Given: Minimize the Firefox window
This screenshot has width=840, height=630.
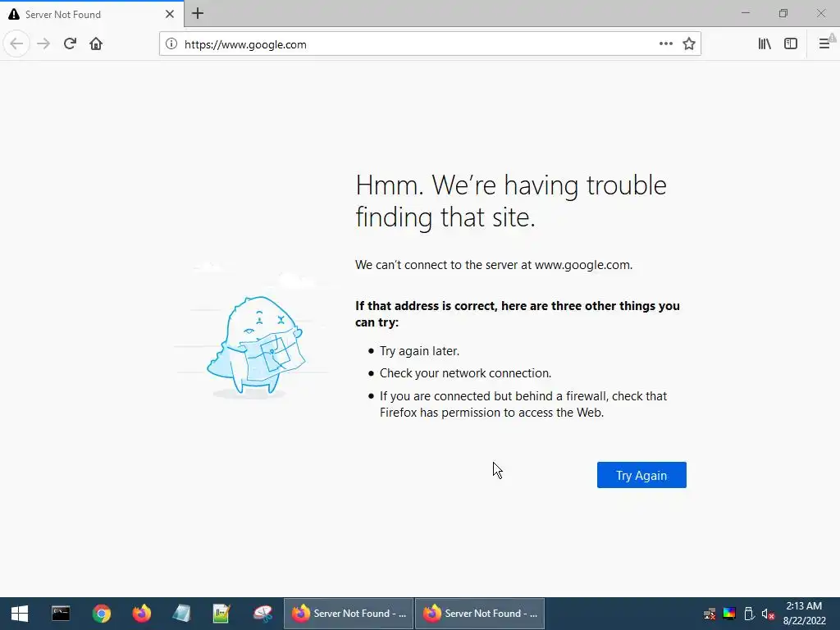Looking at the screenshot, I should (745, 13).
